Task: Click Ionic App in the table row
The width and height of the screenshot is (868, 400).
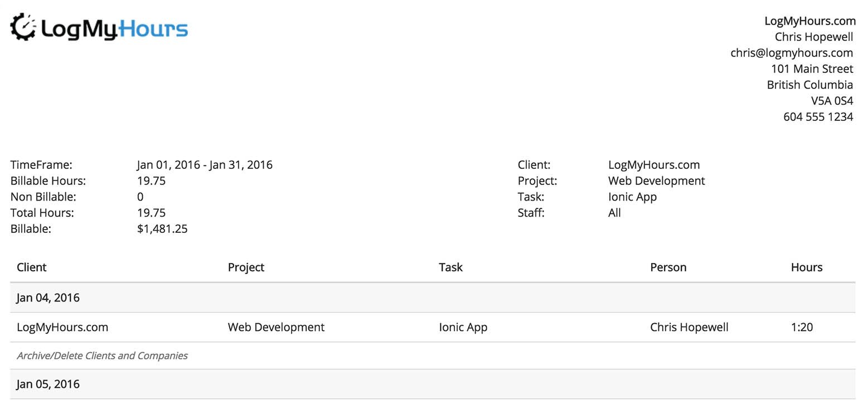Action: pos(463,328)
